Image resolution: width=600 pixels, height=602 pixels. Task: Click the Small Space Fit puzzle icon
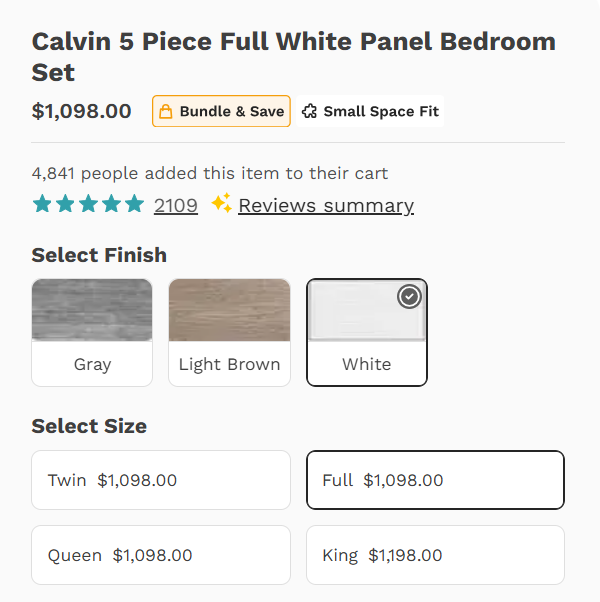pyautogui.click(x=310, y=112)
